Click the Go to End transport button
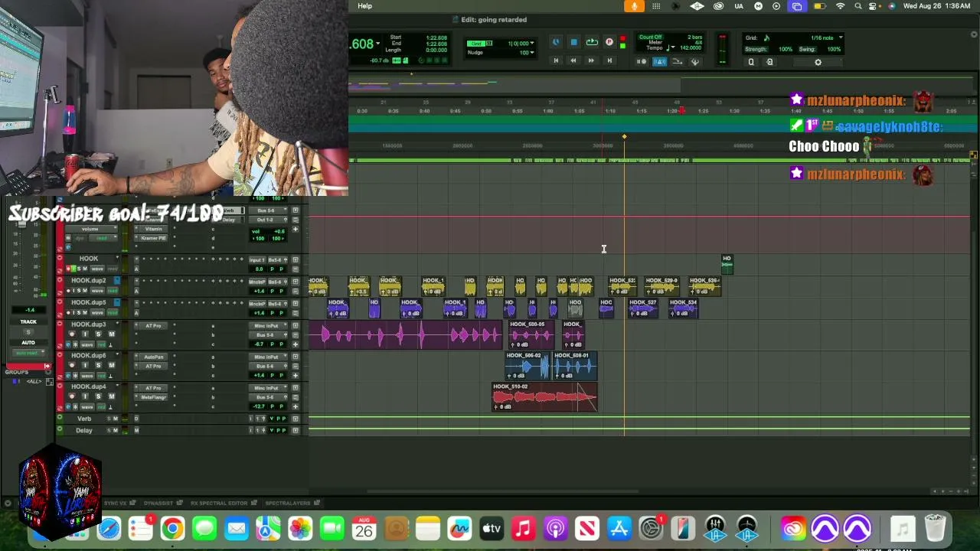Viewport: 980px width, 551px height. pyautogui.click(x=609, y=61)
